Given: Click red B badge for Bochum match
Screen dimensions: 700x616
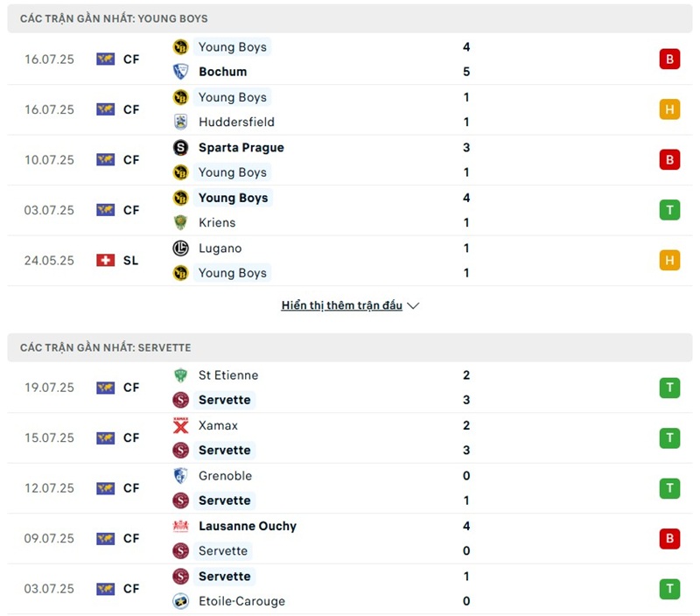Looking at the screenshot, I should click(x=669, y=59).
